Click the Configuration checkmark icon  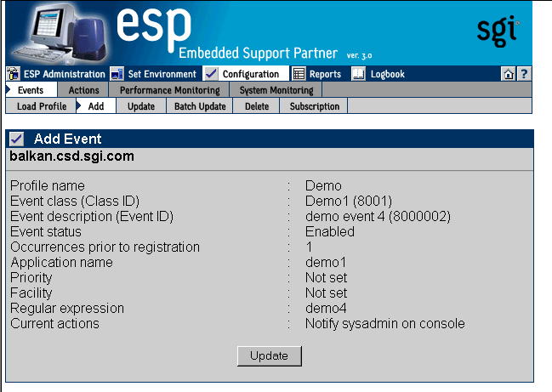click(x=211, y=74)
